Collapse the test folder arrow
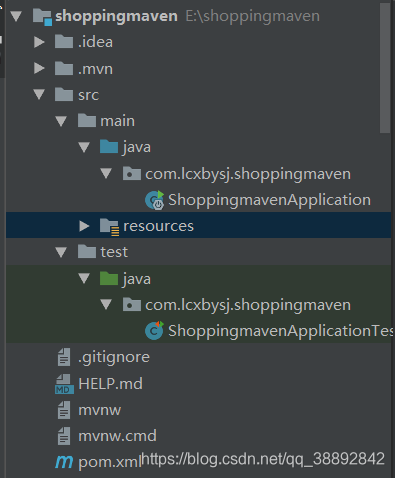 click(61, 252)
